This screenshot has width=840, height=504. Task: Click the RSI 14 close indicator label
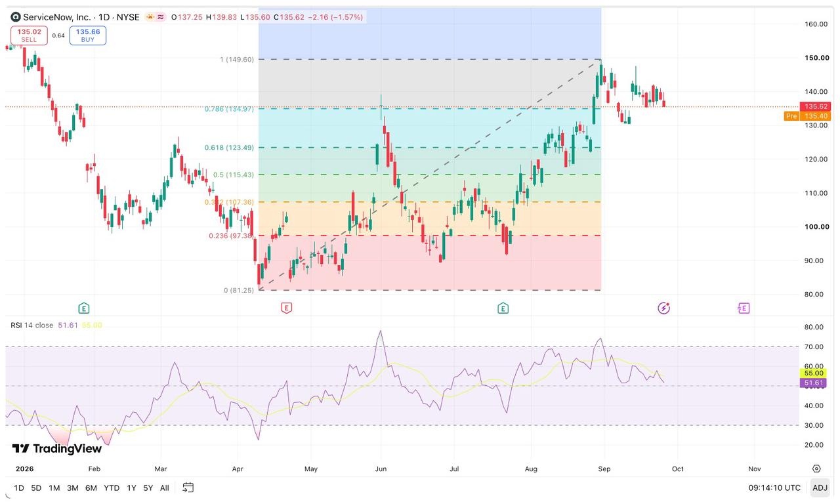[x=32, y=325]
